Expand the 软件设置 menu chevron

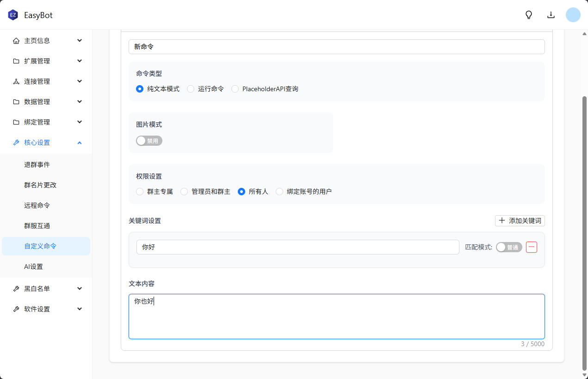[80, 309]
